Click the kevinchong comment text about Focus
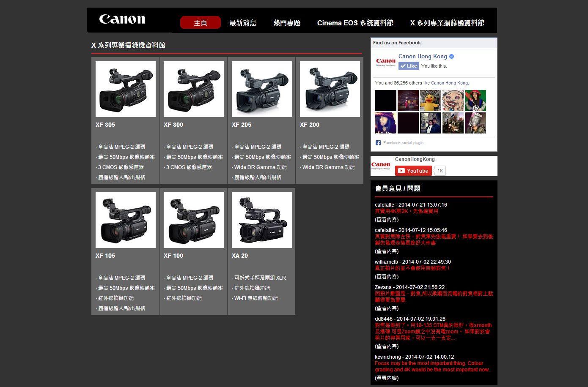588x387 pixels. 432,366
